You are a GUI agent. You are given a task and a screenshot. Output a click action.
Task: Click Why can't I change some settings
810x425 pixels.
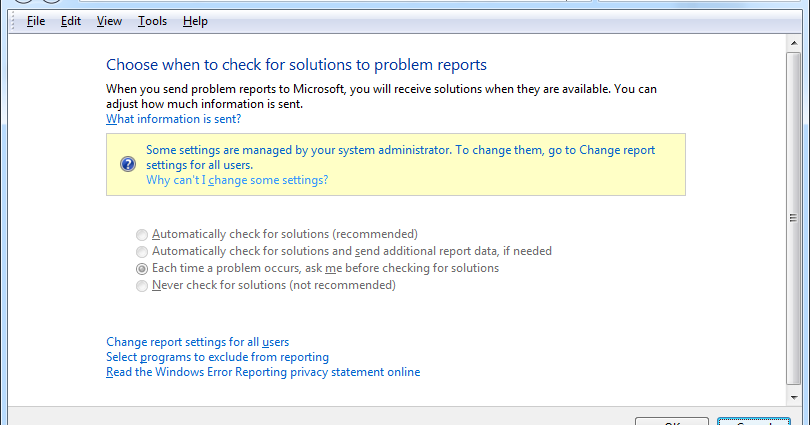[x=237, y=180]
